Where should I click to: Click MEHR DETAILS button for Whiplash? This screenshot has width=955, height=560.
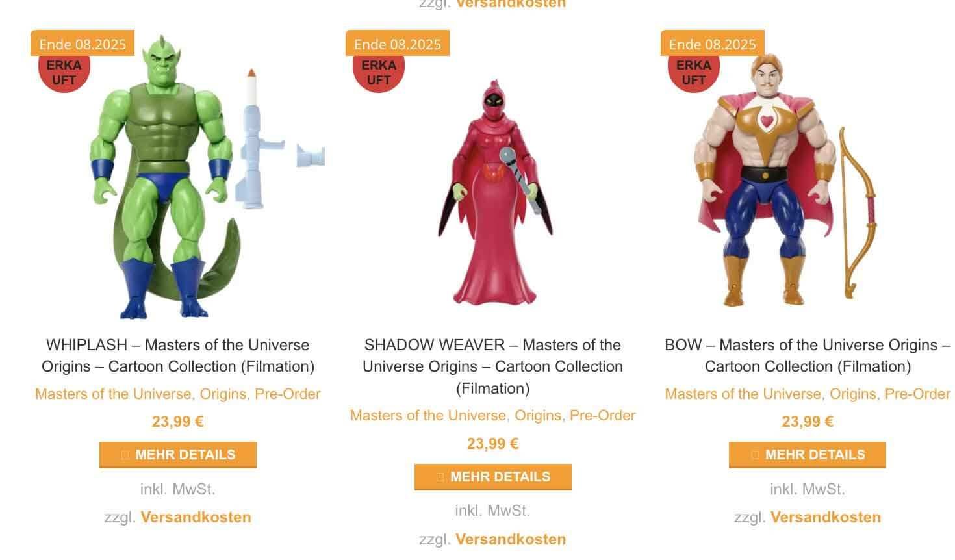pos(178,455)
